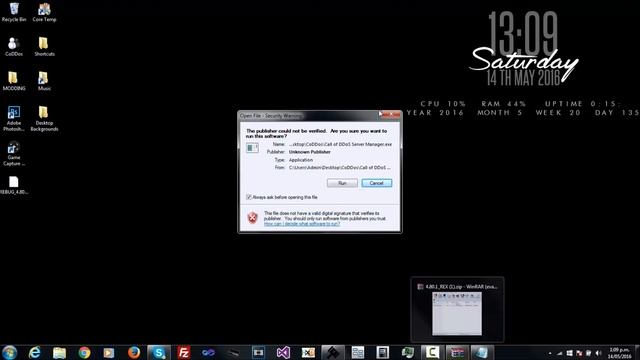
Task: Launch Google Chrome from taskbar
Action: (84, 352)
